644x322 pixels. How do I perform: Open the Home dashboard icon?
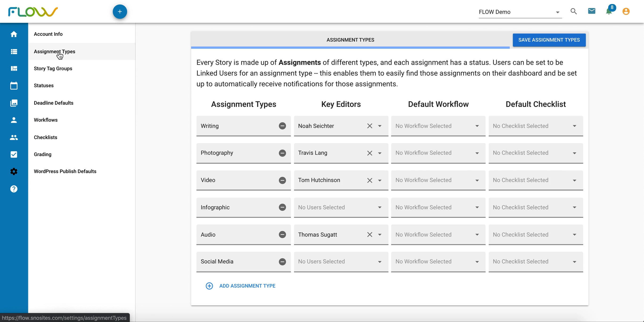click(14, 34)
